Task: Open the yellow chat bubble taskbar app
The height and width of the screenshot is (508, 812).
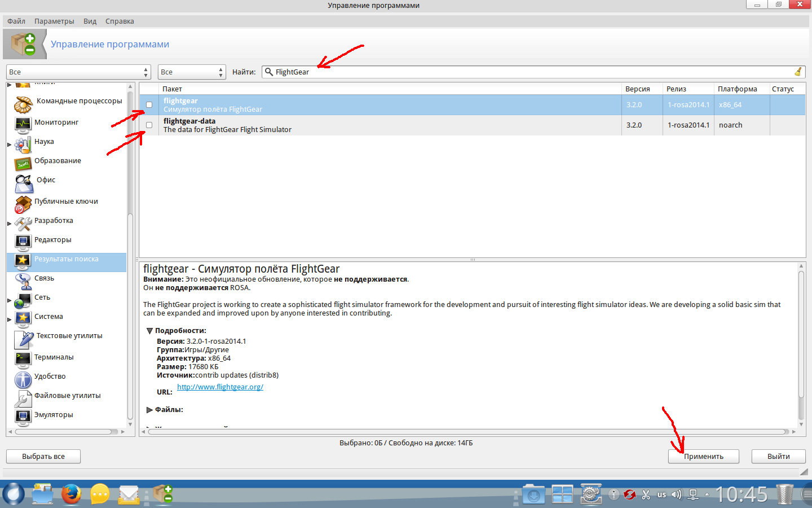Action: (100, 494)
